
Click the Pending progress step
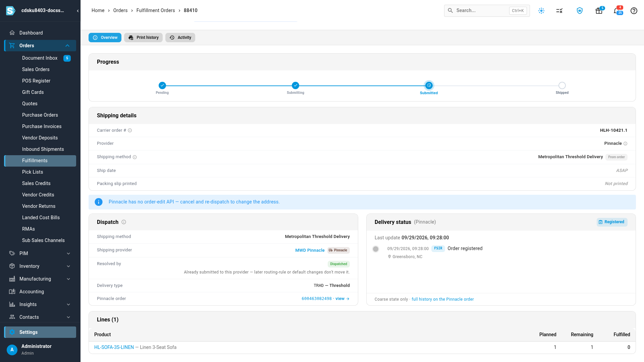click(x=162, y=85)
